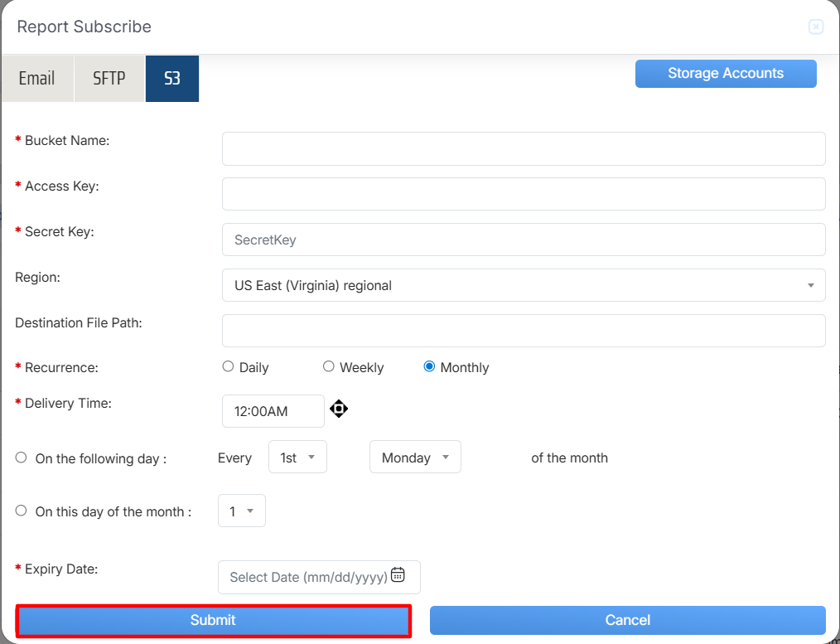The height and width of the screenshot is (644, 840).
Task: Select the 'On the following day' radio
Action: point(22,458)
